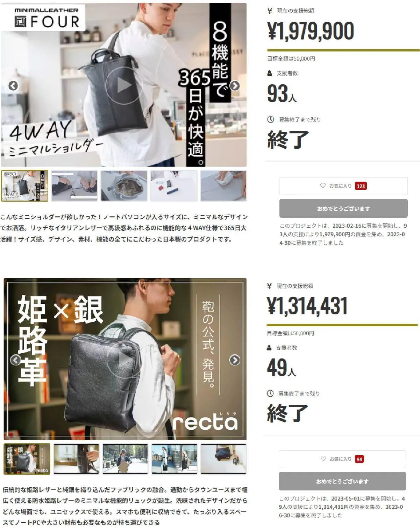Go to the next slide in the recta gallery
This screenshot has width=420, height=530.
(235, 360)
